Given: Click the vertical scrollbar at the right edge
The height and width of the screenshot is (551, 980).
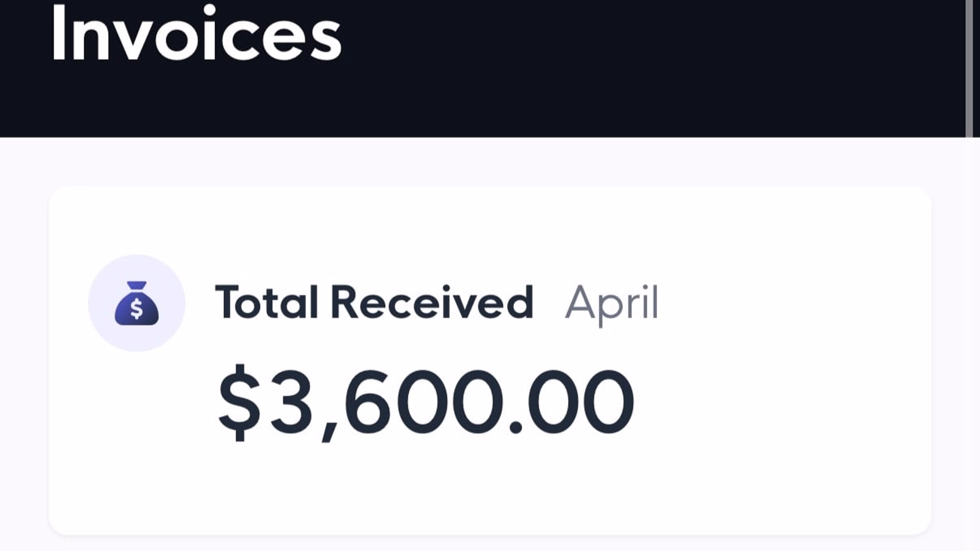Looking at the screenshot, I should click(969, 68).
